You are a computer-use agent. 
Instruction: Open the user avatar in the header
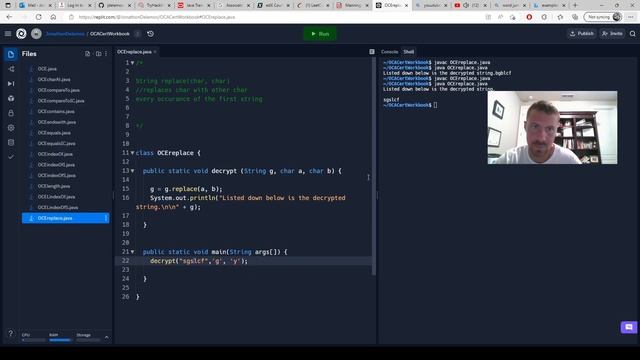36,34
